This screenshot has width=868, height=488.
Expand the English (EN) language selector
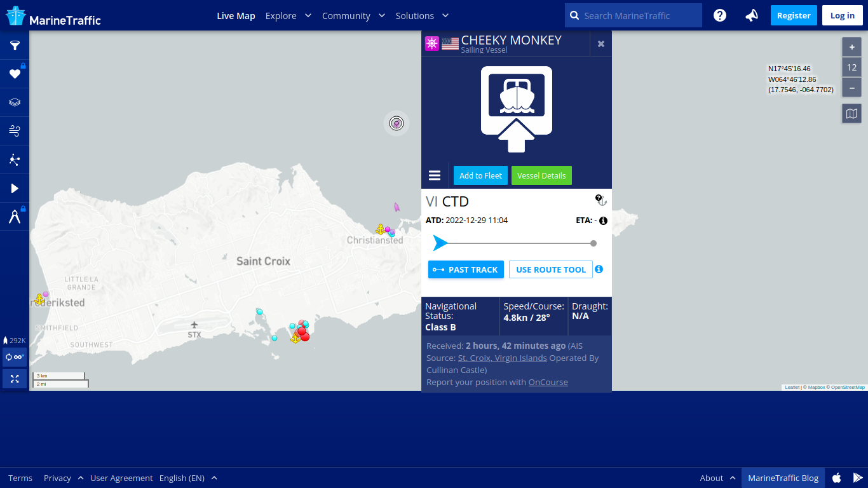click(x=188, y=478)
